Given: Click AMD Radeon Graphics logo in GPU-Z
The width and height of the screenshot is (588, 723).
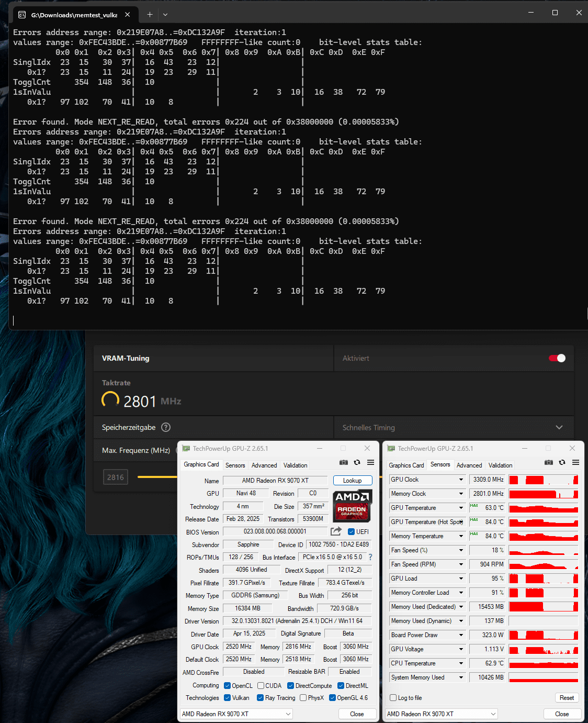Looking at the screenshot, I should pos(352,506).
